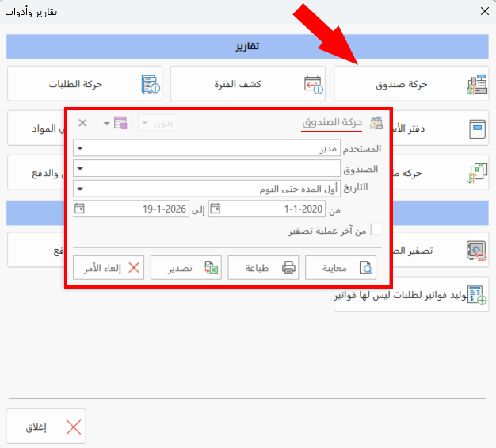The height and width of the screenshot is (448, 496).
Task: Open the حركة الطلبات report
Action: coord(85,84)
